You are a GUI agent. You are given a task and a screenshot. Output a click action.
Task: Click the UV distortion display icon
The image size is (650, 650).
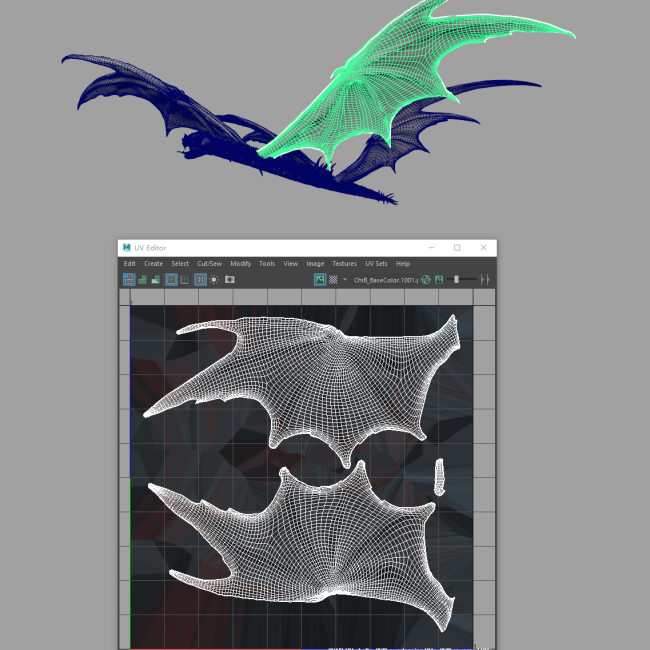(155, 280)
